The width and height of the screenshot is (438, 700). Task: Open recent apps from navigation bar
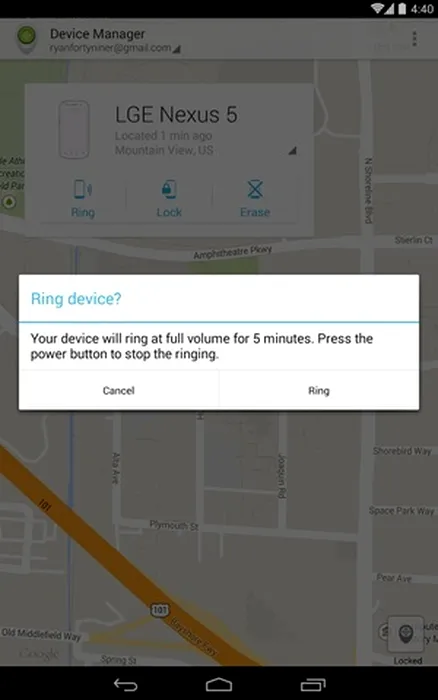point(313,684)
